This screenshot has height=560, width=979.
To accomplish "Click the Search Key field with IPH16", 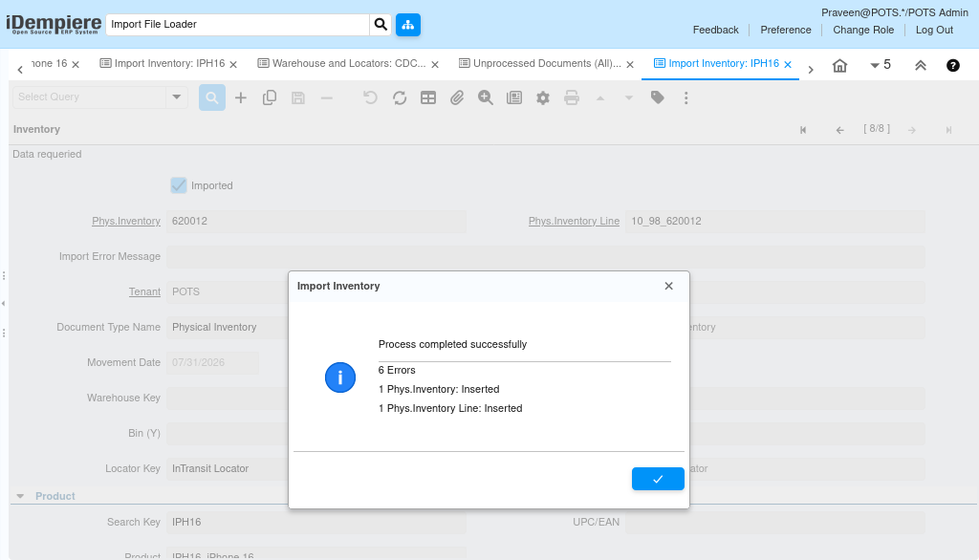I will point(315,523).
